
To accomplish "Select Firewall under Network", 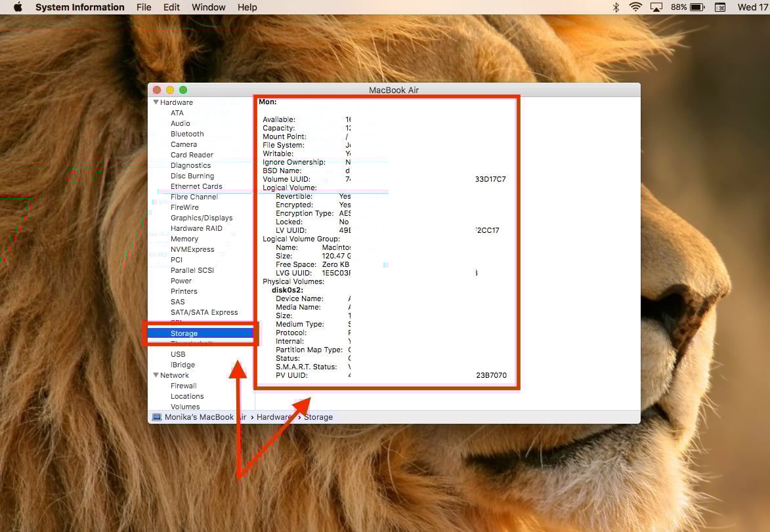I will tap(184, 386).
